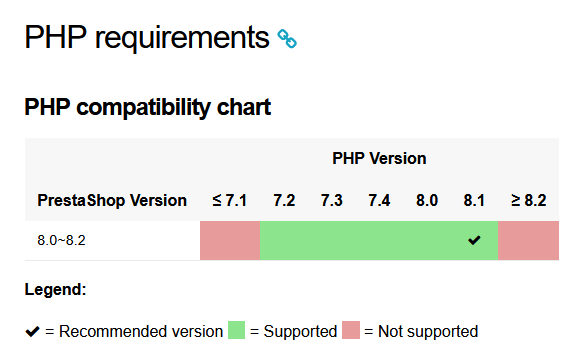This screenshot has width=584, height=361.
Task: Click the anchor link icon beside PHP requirements
Action: pyautogui.click(x=287, y=39)
